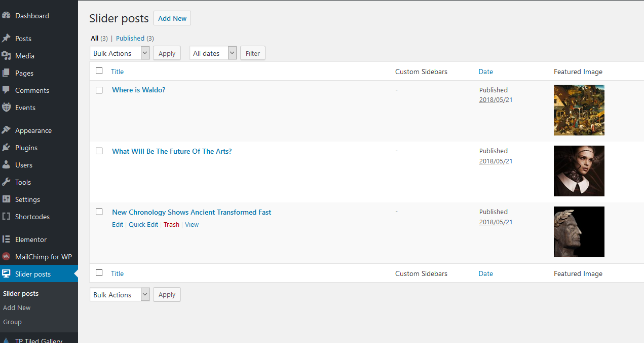Screen dimensions: 644x343
Task: Expand the All dates filter dropdown
Action: (213, 53)
